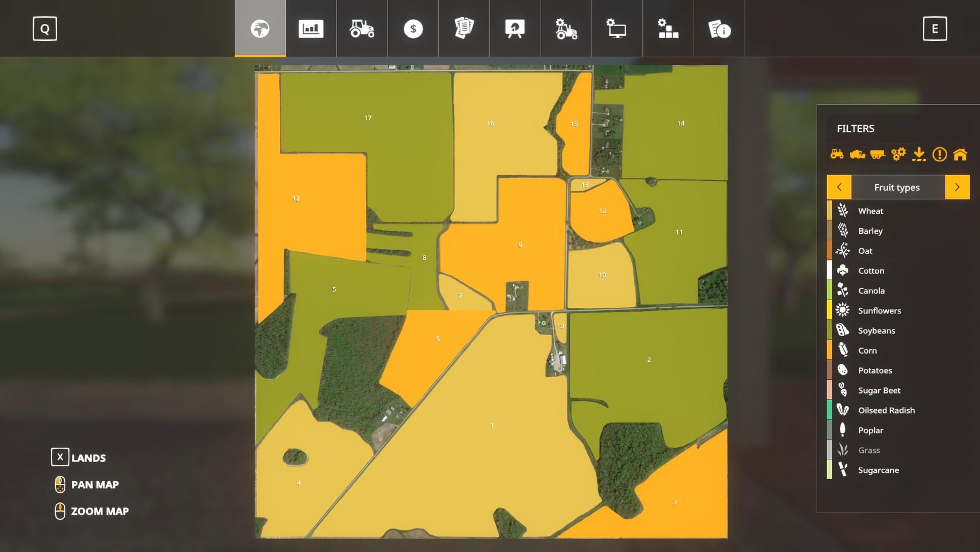Open the contracts documents page

pos(464,29)
